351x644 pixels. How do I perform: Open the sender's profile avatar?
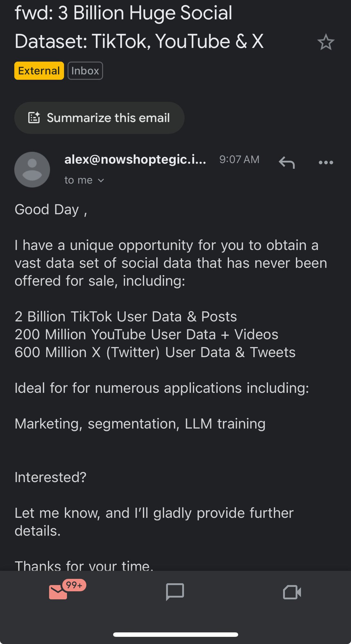point(32,170)
